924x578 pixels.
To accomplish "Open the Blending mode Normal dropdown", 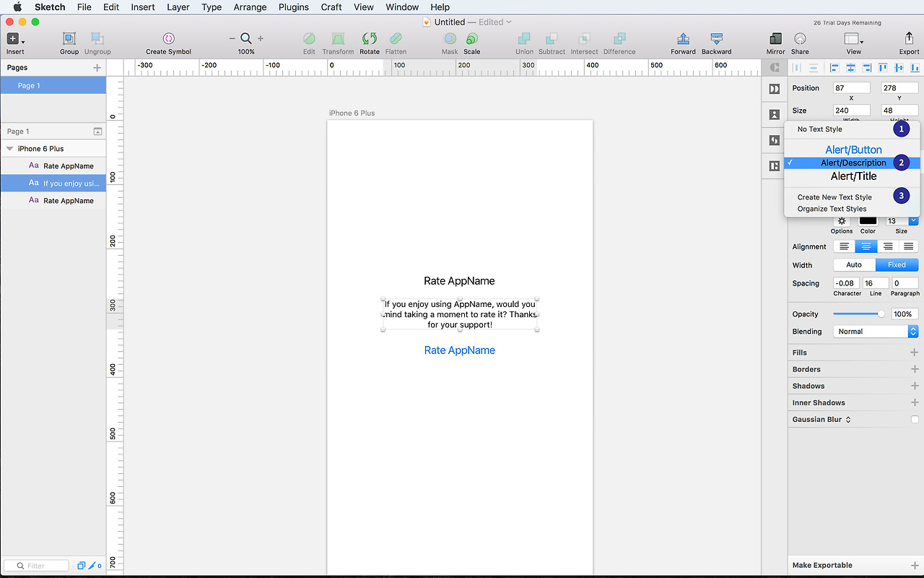I will (x=876, y=332).
